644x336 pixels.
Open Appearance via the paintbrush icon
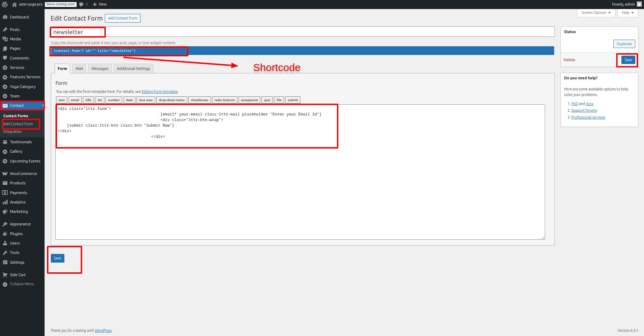click(x=5, y=224)
